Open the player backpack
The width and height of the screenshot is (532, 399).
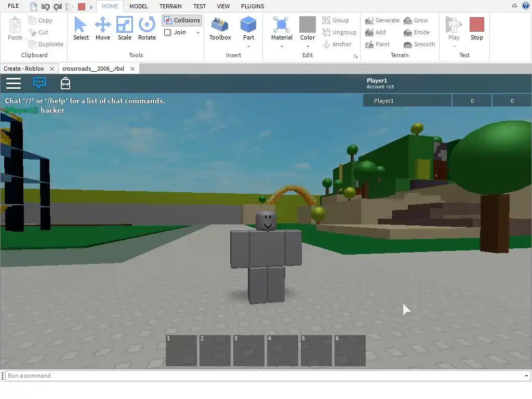coord(65,83)
